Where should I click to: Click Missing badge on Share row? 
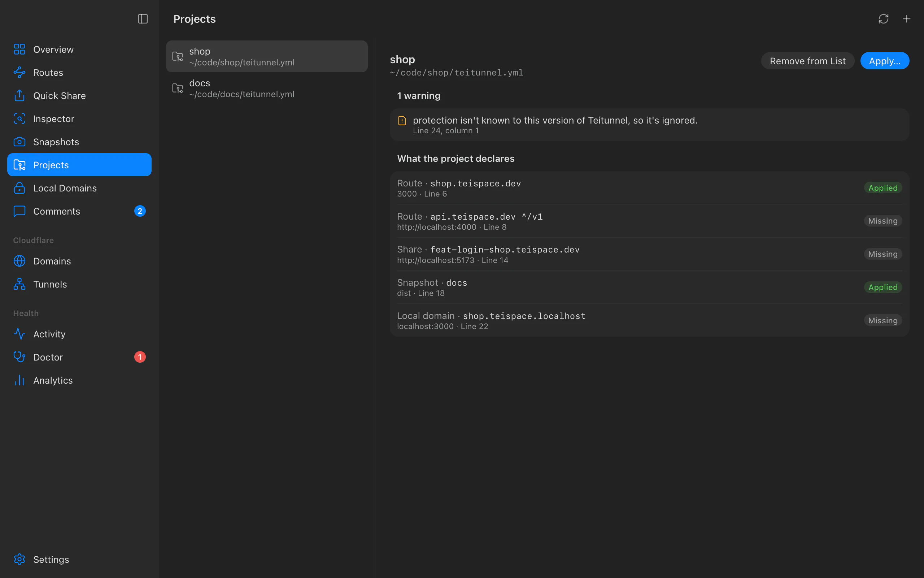[883, 254]
